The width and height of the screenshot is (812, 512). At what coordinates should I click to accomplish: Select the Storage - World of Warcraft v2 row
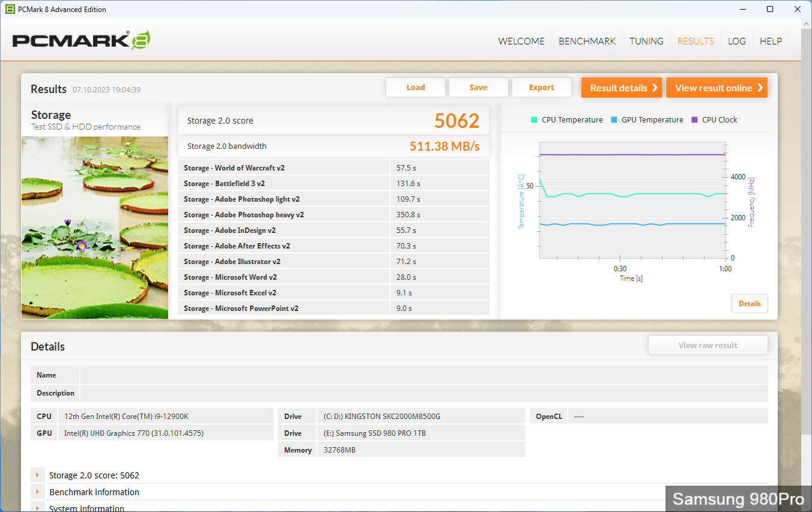point(333,168)
